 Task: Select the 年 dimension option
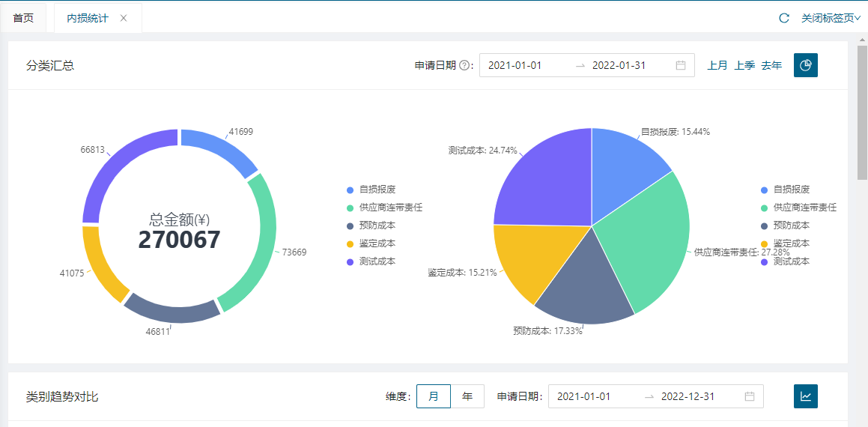coord(467,396)
